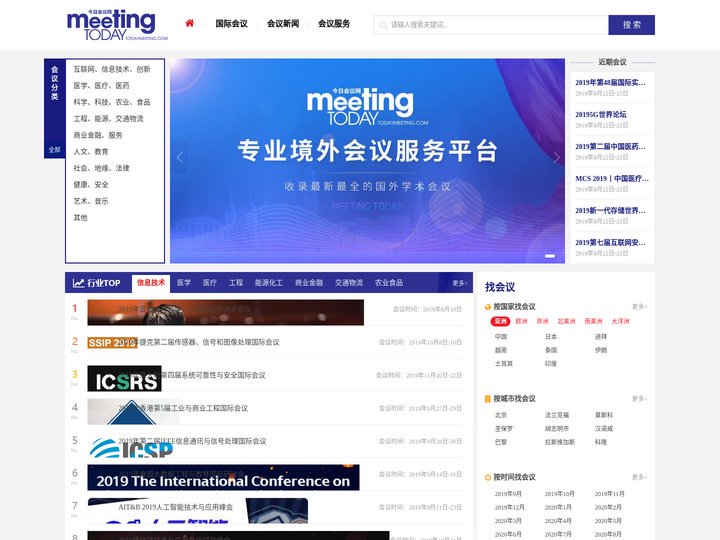Click the 行业TOP chart icon
The height and width of the screenshot is (540, 720).
coord(78,283)
